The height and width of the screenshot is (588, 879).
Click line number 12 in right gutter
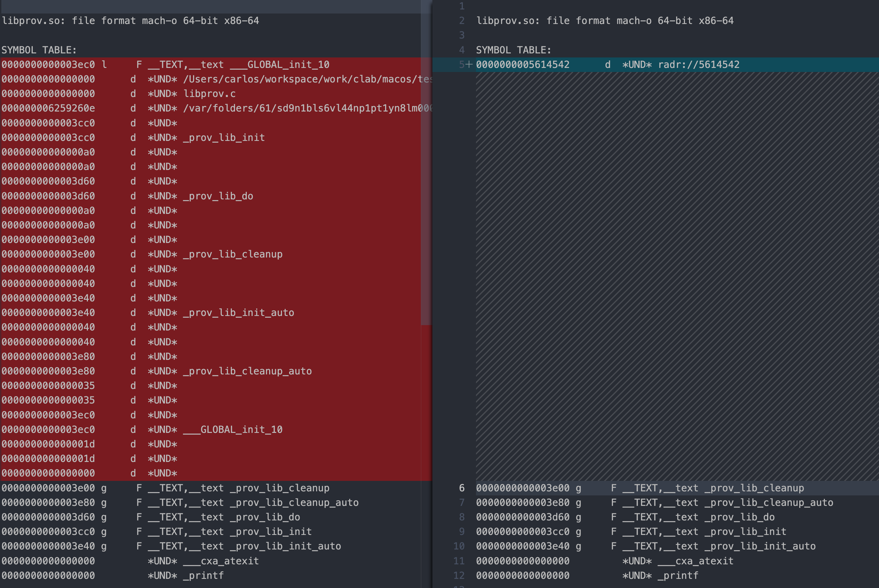coord(459,575)
